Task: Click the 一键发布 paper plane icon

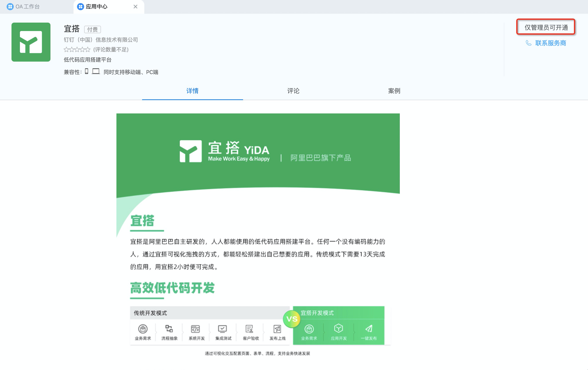Action: point(369,329)
